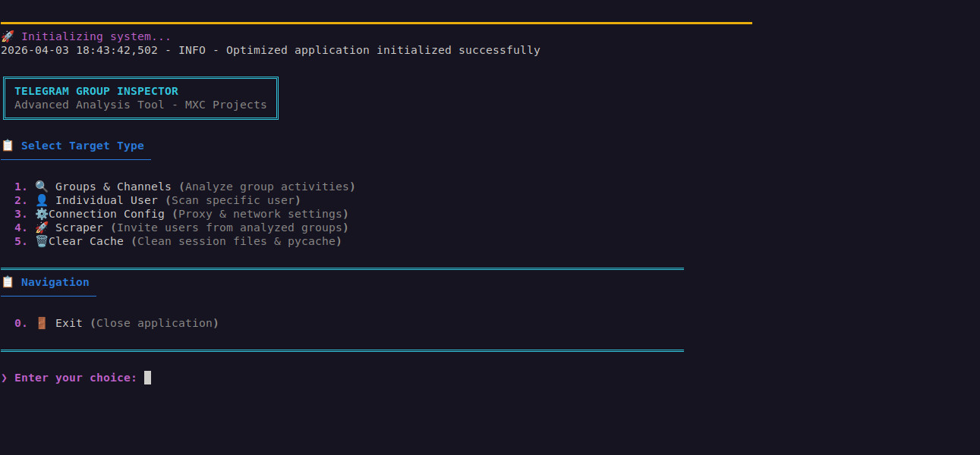Select the Clear Cache option text

click(86, 241)
